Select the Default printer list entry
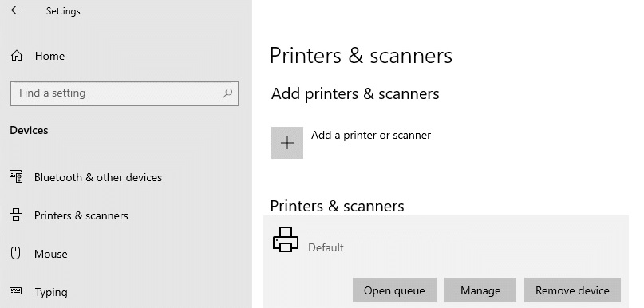Image resolution: width=644 pixels, height=308 pixels. point(446,239)
